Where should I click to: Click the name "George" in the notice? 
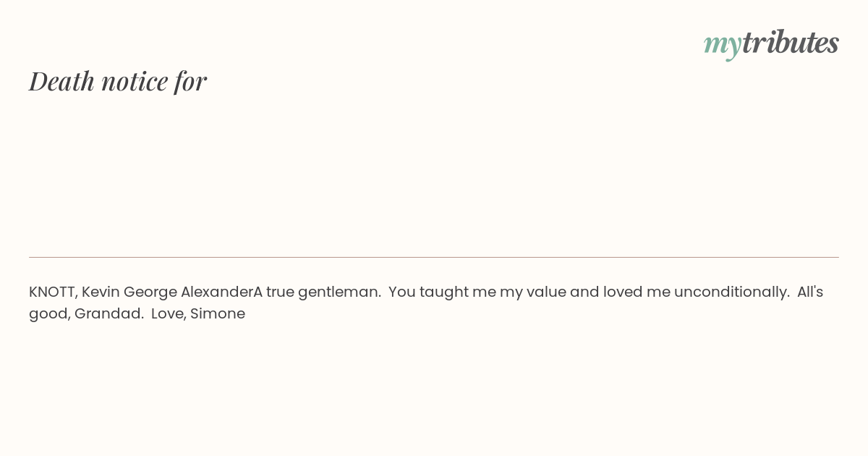pyautogui.click(x=150, y=292)
